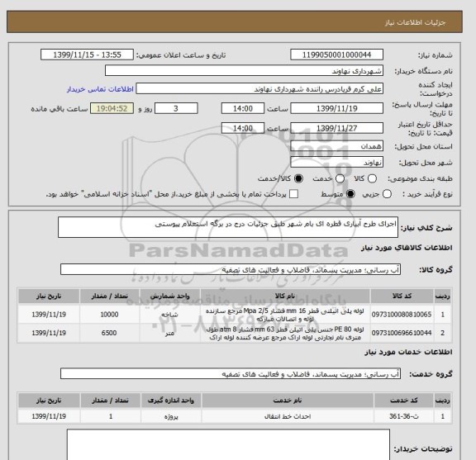
Task: Click the request creator name field
Action: pos(259,89)
